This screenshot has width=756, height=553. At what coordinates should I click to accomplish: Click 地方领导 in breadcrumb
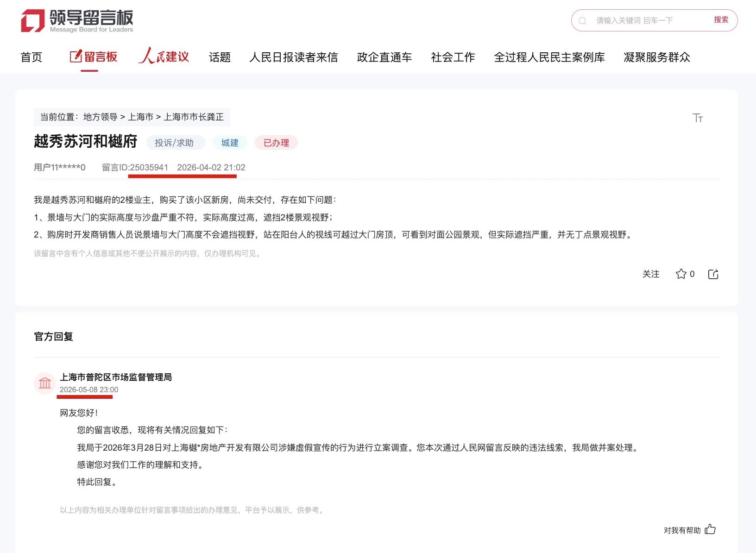coord(101,117)
